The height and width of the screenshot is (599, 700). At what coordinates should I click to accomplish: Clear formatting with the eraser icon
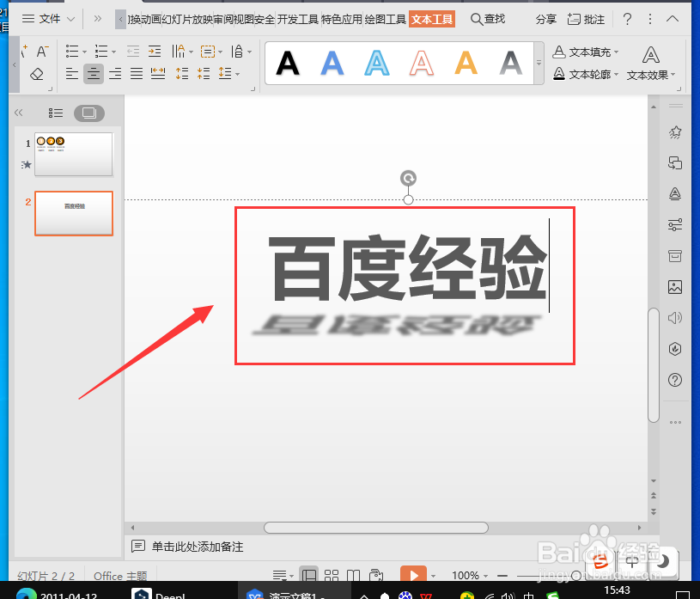[37, 74]
